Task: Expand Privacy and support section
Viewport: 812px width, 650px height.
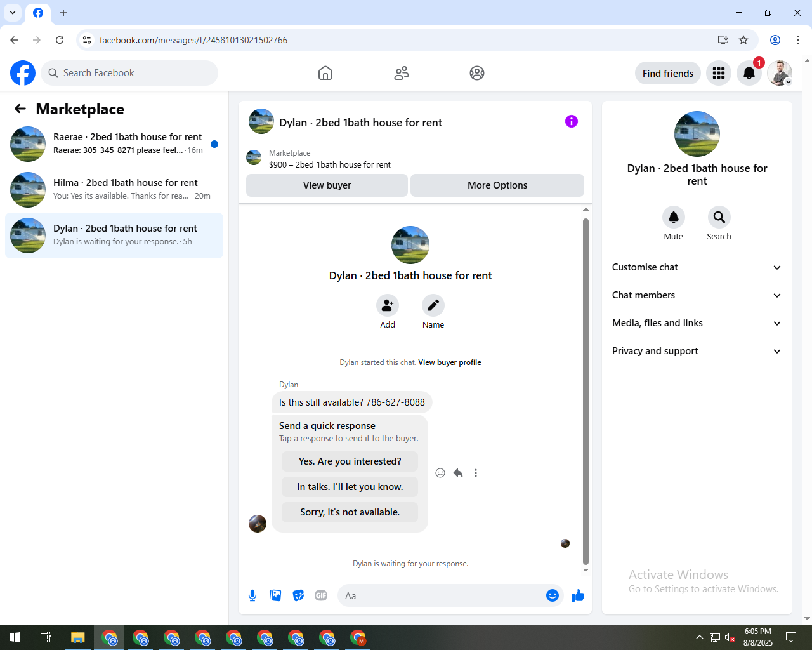Action: (697, 351)
